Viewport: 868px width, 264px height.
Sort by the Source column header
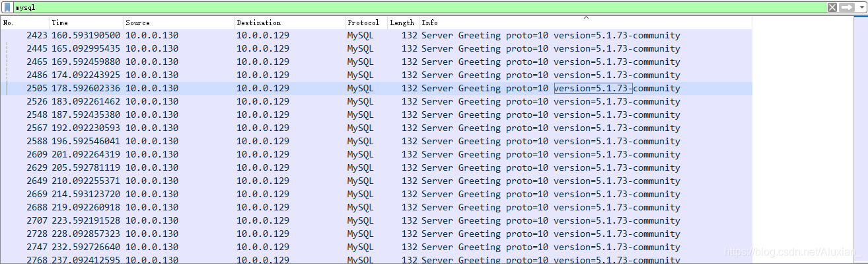(178, 22)
